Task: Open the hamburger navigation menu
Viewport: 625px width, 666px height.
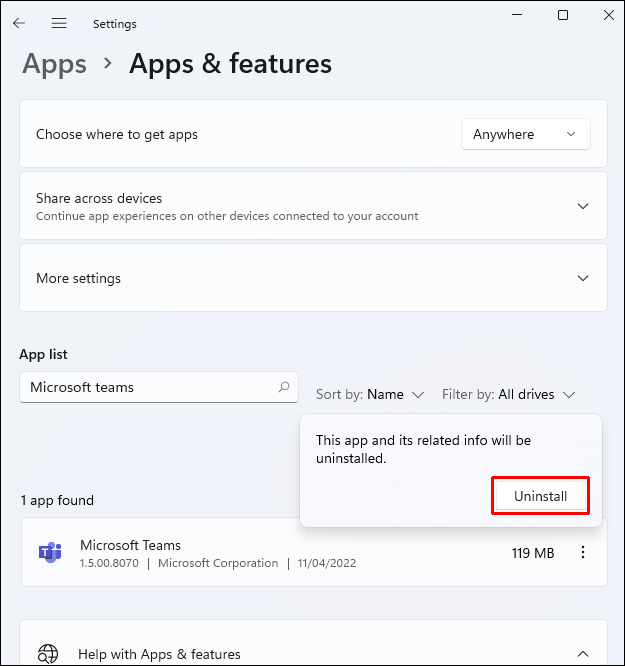Action: point(59,23)
